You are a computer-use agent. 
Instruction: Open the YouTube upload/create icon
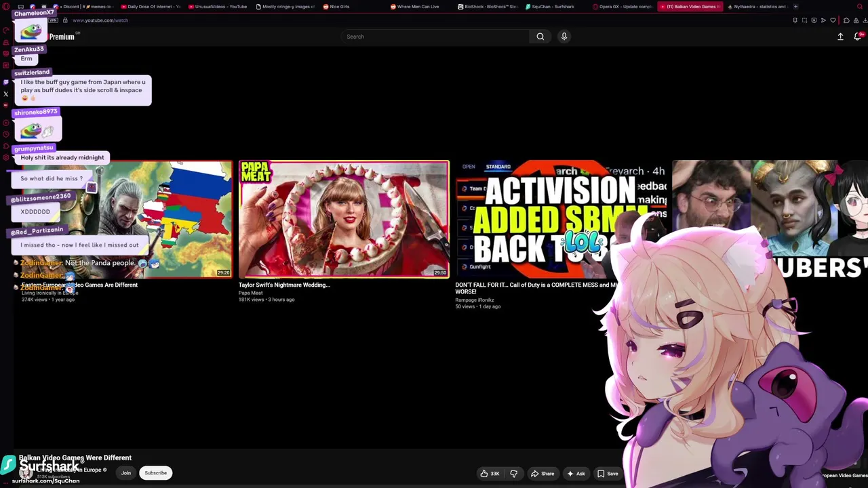(840, 37)
